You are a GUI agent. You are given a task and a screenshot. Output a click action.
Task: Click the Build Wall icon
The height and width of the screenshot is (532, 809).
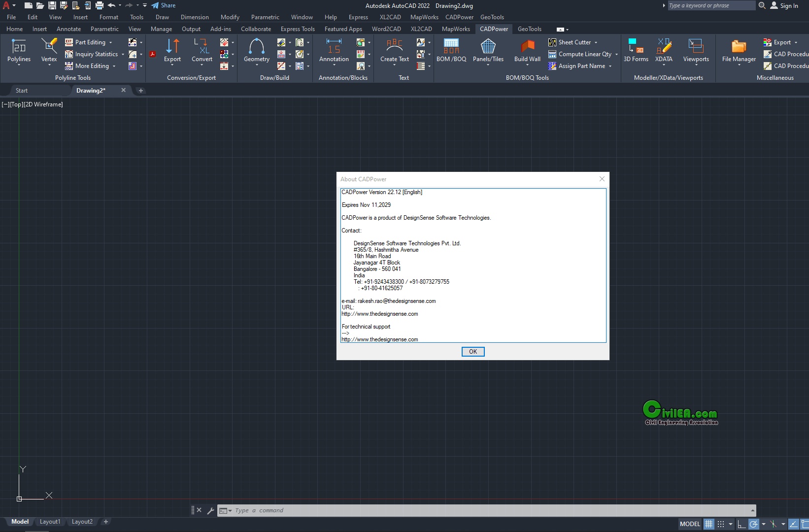[x=527, y=46]
